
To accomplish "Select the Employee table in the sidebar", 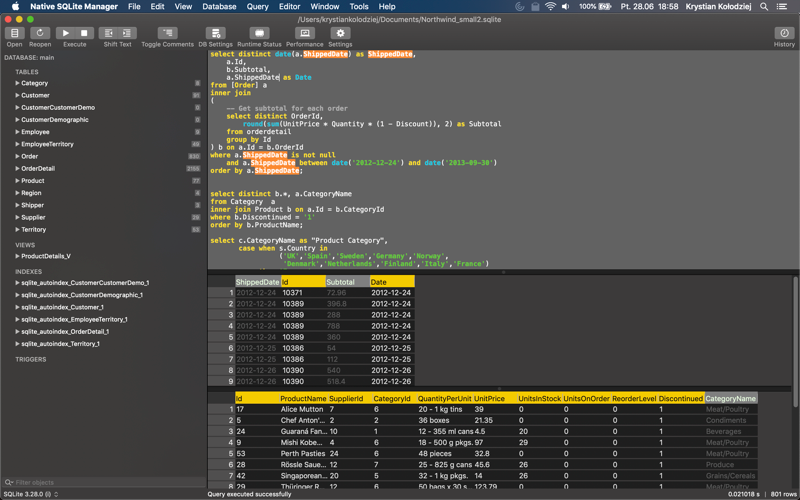I will tap(35, 132).
